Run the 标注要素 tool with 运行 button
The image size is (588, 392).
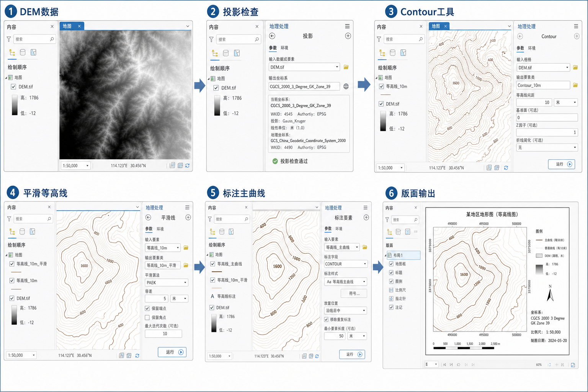pyautogui.click(x=352, y=354)
